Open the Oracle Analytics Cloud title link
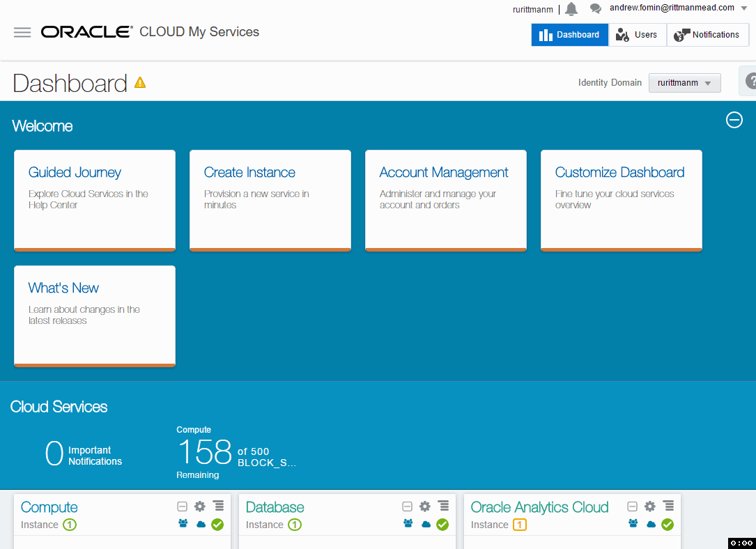The width and height of the screenshot is (756, 549). (x=539, y=507)
